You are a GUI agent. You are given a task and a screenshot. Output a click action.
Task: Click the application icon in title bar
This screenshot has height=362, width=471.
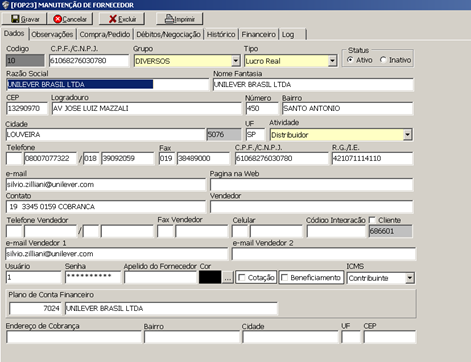(x=5, y=5)
